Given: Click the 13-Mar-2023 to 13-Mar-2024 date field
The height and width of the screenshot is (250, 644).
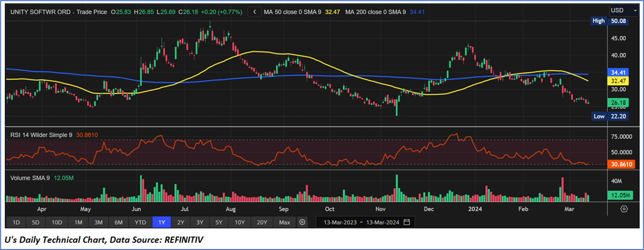Looking at the screenshot, I should tap(361, 222).
